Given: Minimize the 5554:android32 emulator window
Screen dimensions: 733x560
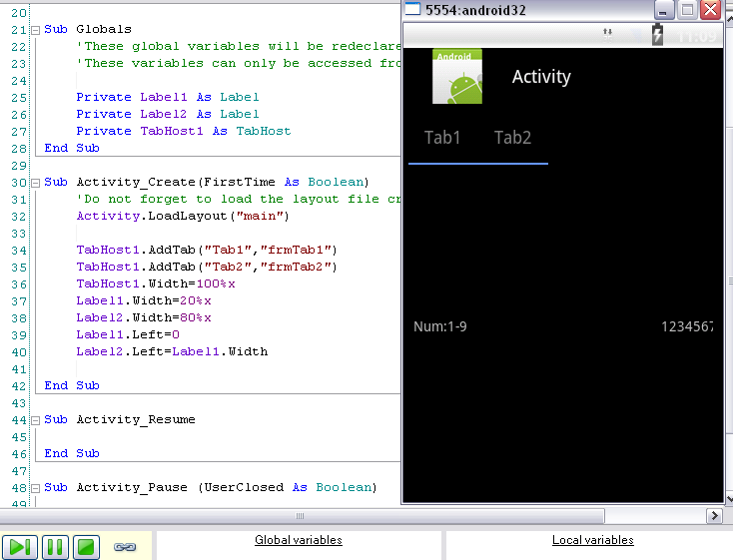Looking at the screenshot, I should 664,10.
